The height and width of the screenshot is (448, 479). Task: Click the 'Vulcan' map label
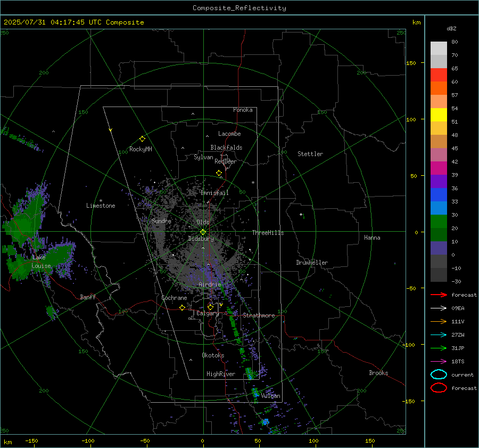271,396
